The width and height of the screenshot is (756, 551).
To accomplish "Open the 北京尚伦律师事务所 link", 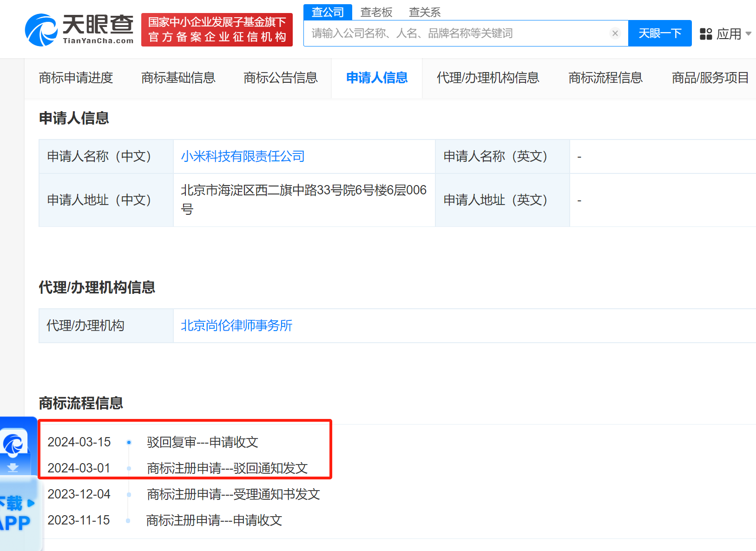I will click(237, 326).
